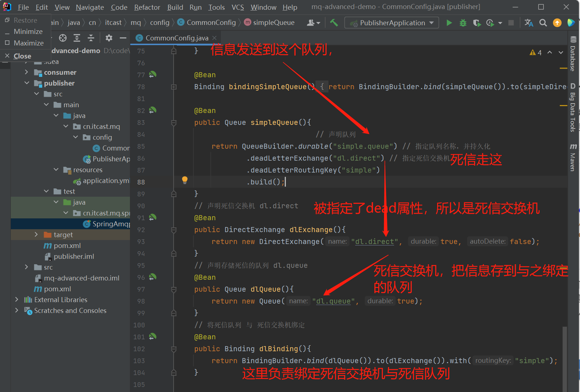Open the profiler run options arrow
The image size is (580, 392).
click(500, 23)
